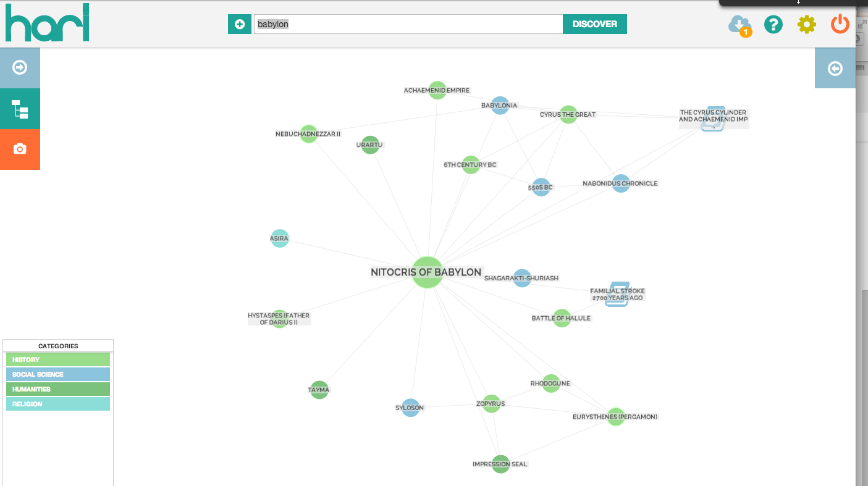Image resolution: width=868 pixels, height=486 pixels.
Task: Expand the left panel with arrow button
Action: coord(20,67)
